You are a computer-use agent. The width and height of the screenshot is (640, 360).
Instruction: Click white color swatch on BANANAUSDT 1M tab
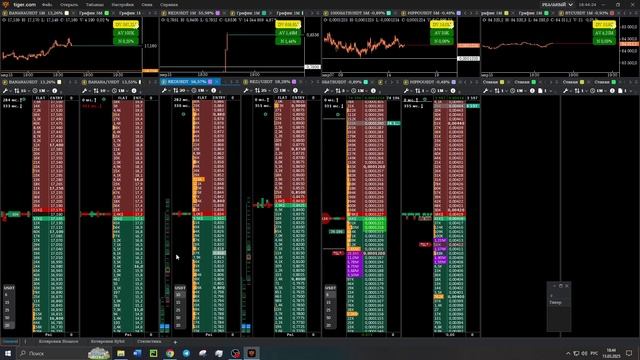pos(67,13)
